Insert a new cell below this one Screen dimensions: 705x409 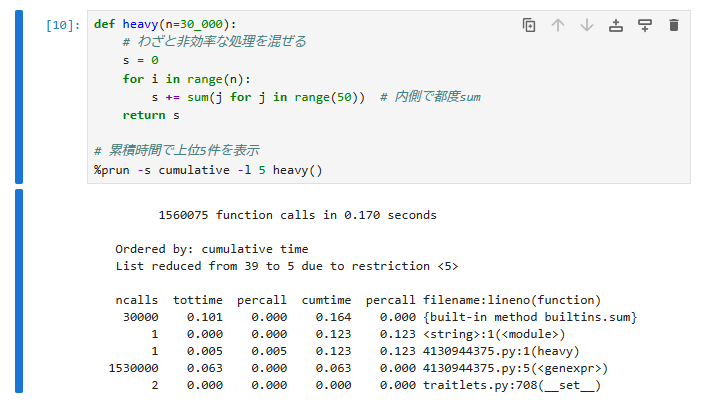point(645,25)
